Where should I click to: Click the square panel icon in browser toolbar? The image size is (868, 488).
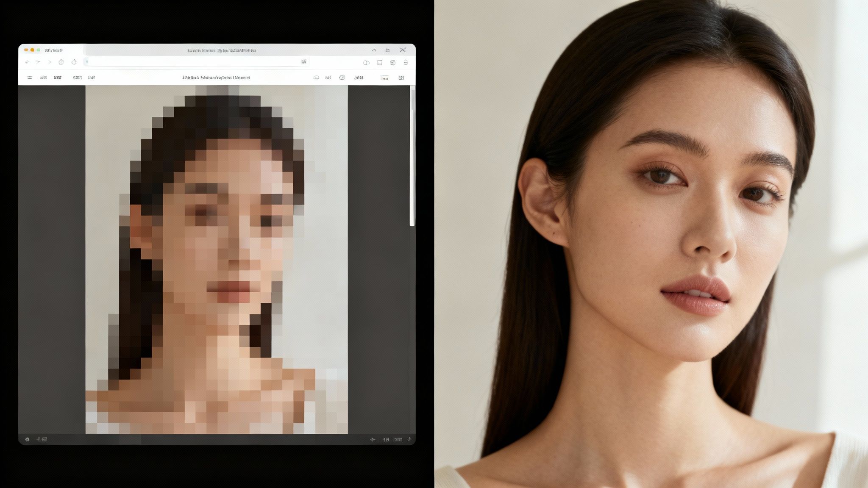coord(380,63)
